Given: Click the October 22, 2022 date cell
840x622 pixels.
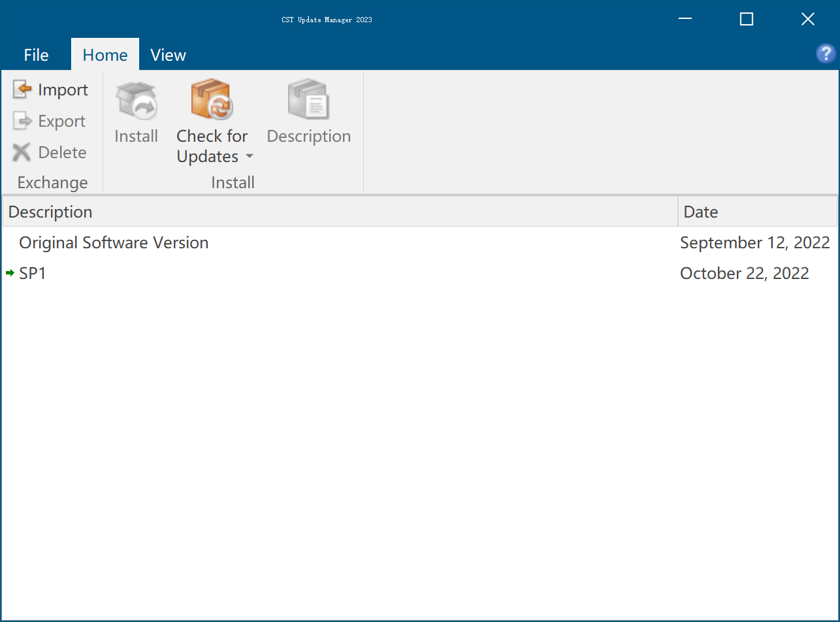Looking at the screenshot, I should [x=744, y=273].
